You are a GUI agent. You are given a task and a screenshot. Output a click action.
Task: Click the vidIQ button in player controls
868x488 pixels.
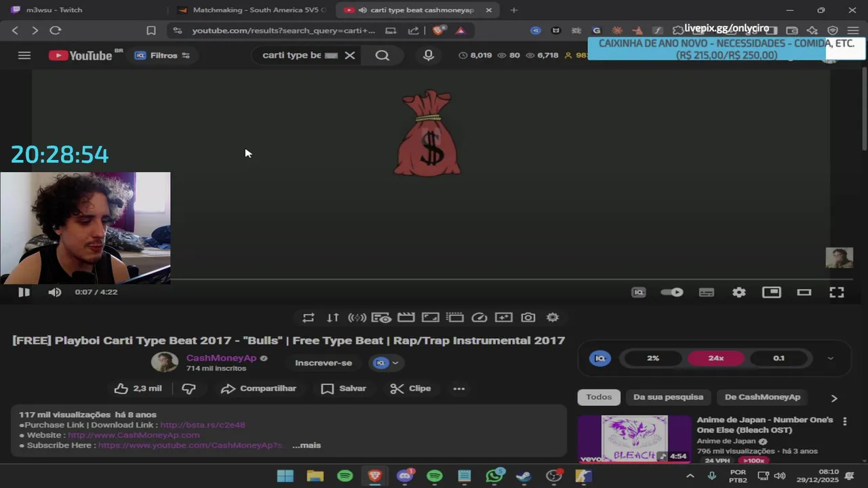[x=639, y=292]
